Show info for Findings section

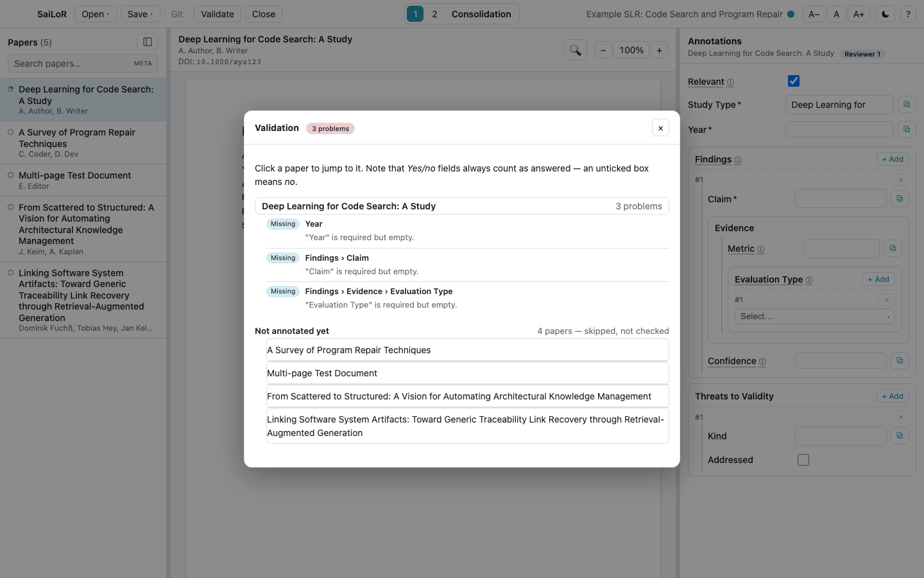point(738,160)
